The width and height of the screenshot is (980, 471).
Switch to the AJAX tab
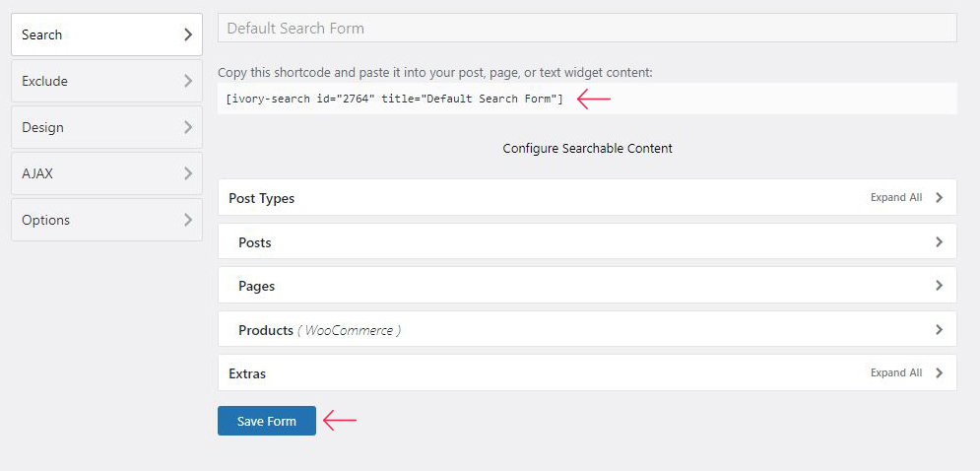(x=107, y=173)
